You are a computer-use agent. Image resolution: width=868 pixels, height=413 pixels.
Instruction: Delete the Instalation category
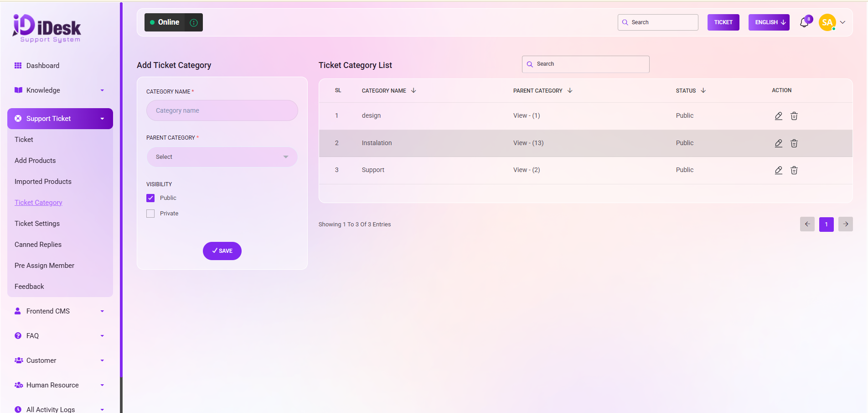(x=794, y=143)
